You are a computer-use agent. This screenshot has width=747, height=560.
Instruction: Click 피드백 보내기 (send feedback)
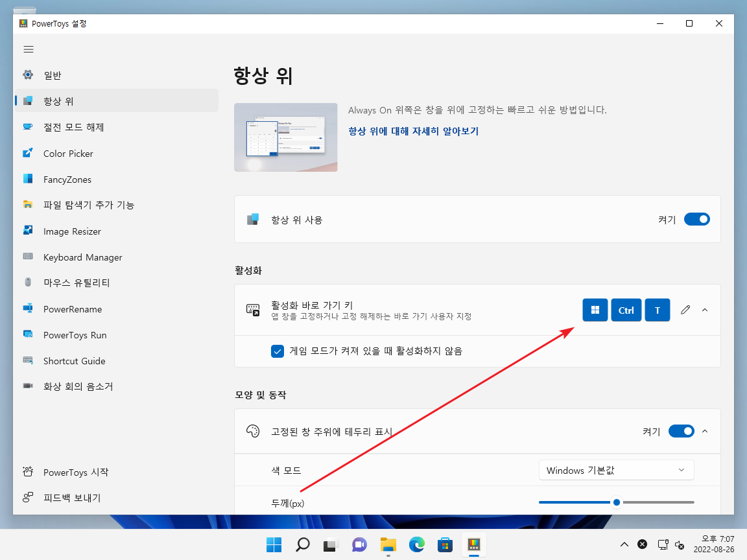click(117, 498)
